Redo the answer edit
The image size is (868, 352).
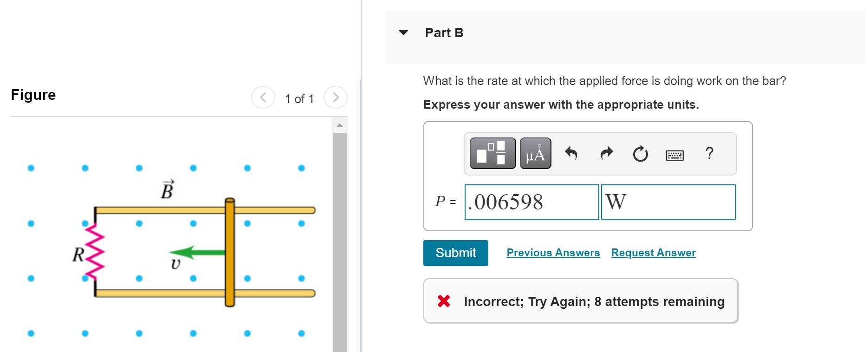tap(606, 154)
